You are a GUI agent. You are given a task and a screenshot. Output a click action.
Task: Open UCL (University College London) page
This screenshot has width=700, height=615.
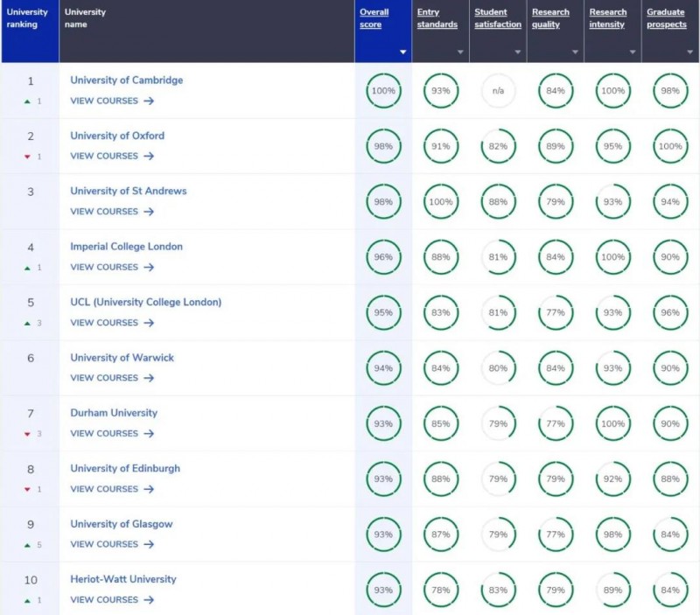(x=146, y=302)
